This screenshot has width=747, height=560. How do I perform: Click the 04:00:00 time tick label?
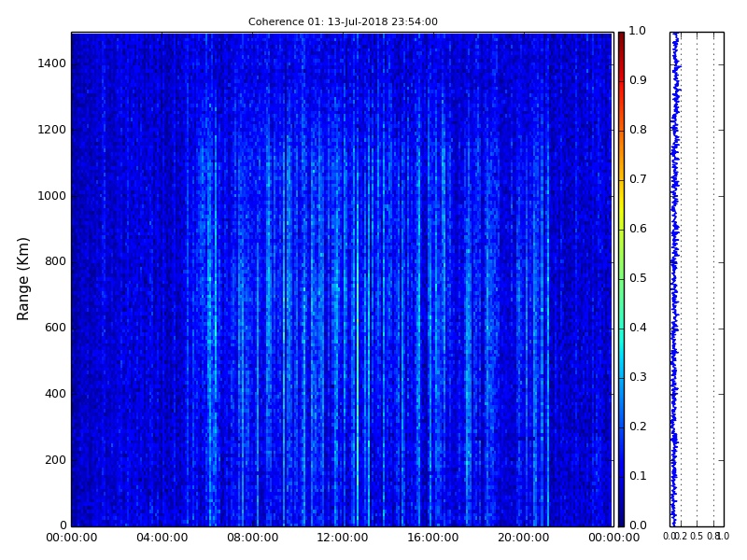162,538
